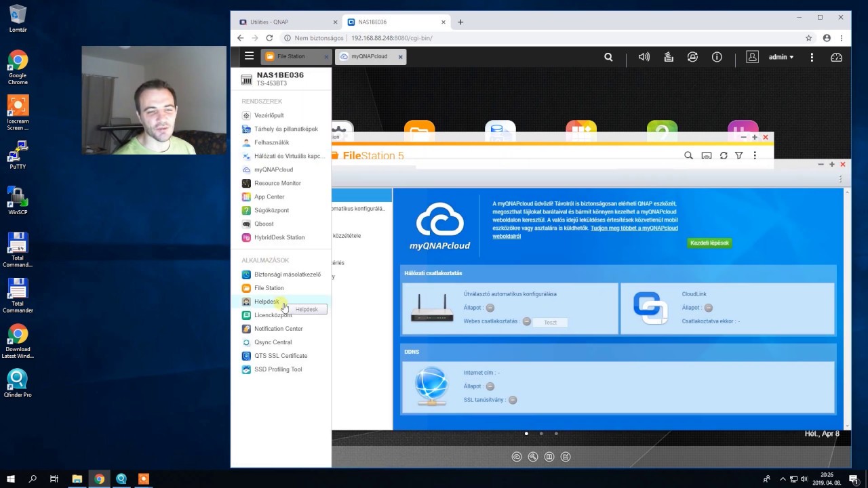
Task: Click the utilities bottom desktop icon
Action: click(x=533, y=457)
